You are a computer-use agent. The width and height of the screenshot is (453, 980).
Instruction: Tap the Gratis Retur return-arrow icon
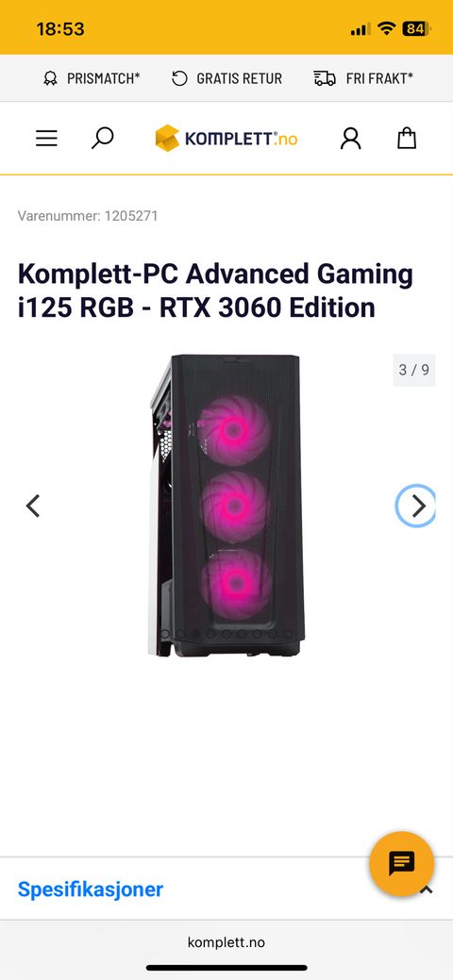coord(179,78)
